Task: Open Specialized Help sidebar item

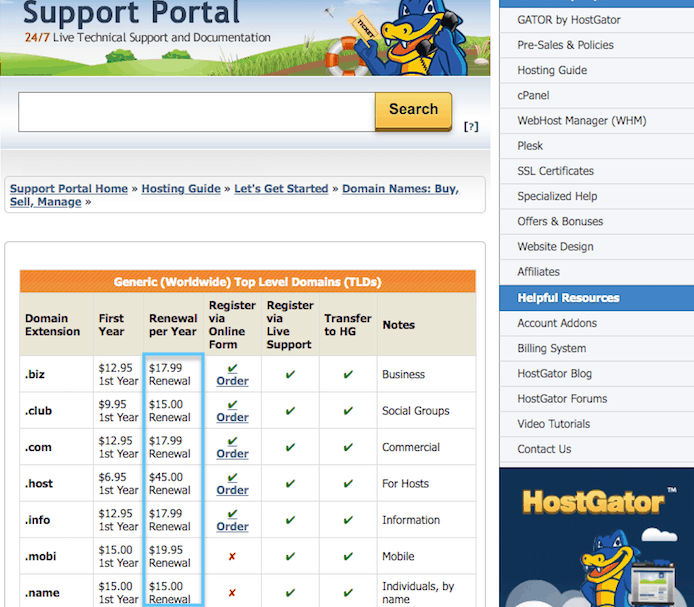Action: pos(597,197)
